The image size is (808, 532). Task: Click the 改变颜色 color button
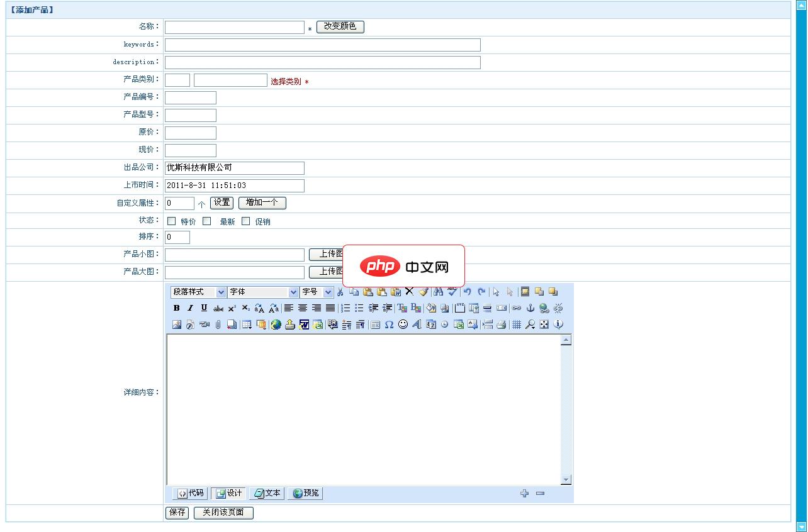[x=340, y=26]
